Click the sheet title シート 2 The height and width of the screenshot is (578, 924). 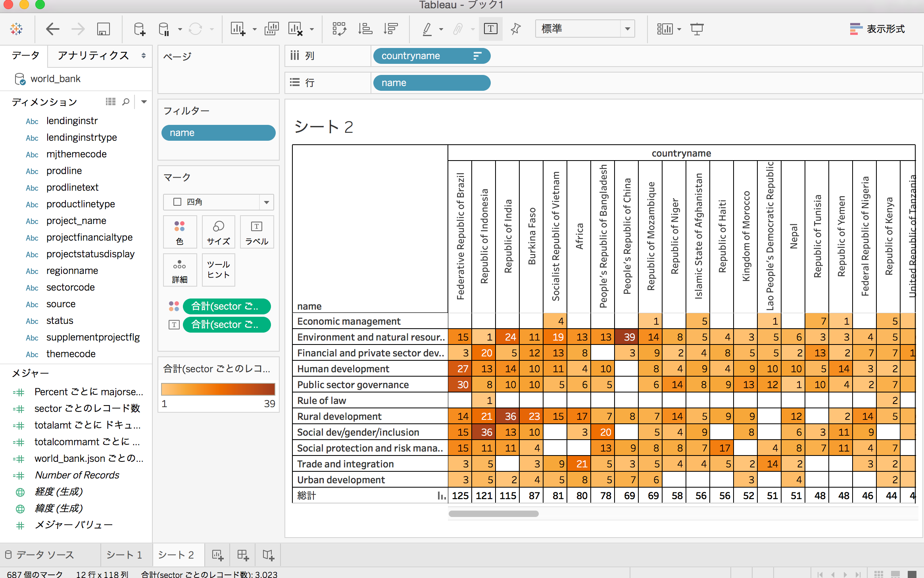click(324, 127)
